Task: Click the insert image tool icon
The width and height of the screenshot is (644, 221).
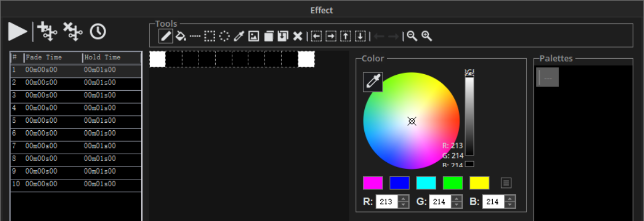Action: (x=254, y=36)
